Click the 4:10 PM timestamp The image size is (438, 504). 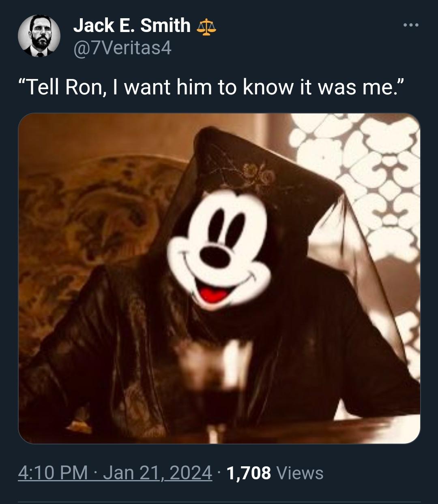point(53,472)
